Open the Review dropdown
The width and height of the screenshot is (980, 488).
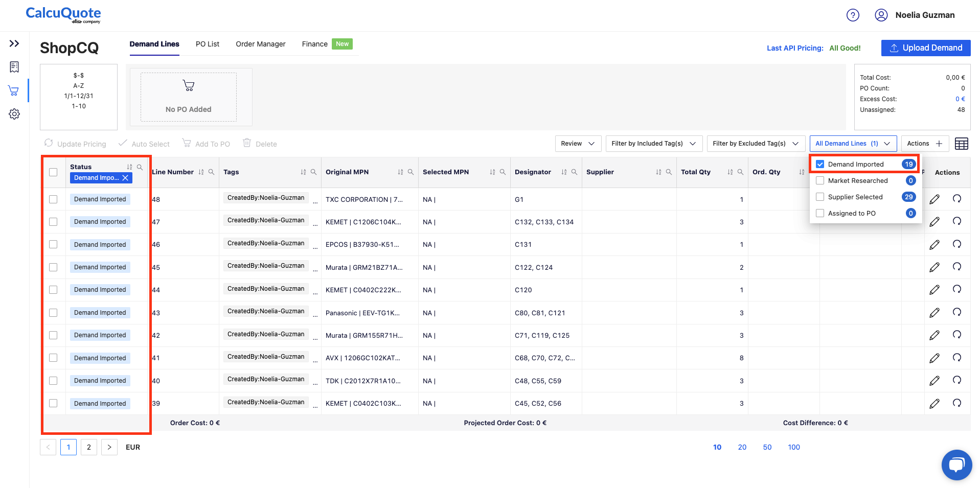[578, 144]
